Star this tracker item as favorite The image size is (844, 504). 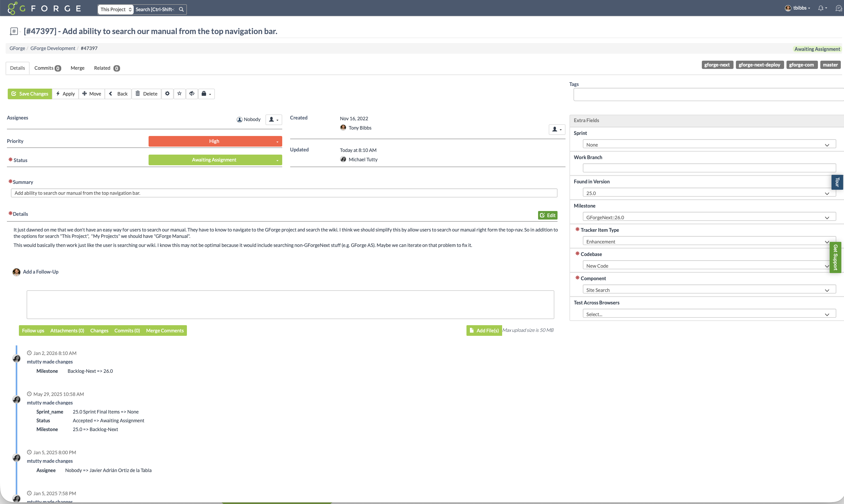tap(179, 94)
